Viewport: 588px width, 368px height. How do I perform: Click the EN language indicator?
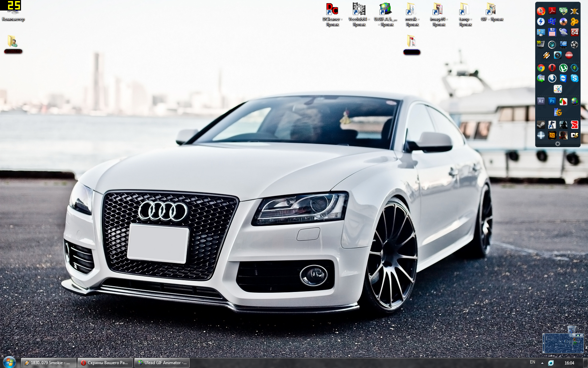coord(532,362)
